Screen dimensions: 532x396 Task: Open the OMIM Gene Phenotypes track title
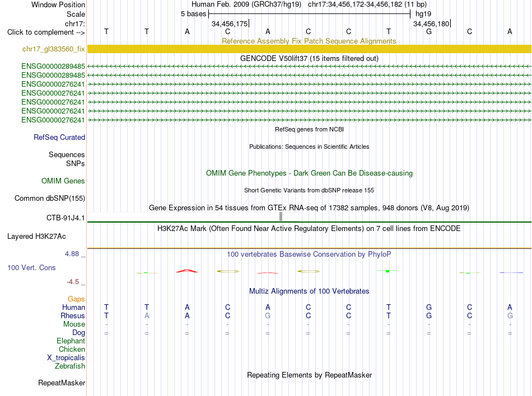click(309, 173)
